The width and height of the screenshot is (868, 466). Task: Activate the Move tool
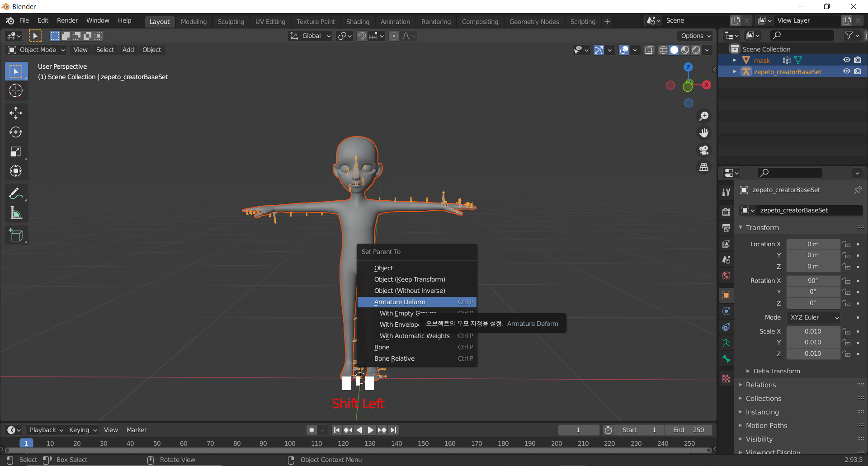[16, 113]
